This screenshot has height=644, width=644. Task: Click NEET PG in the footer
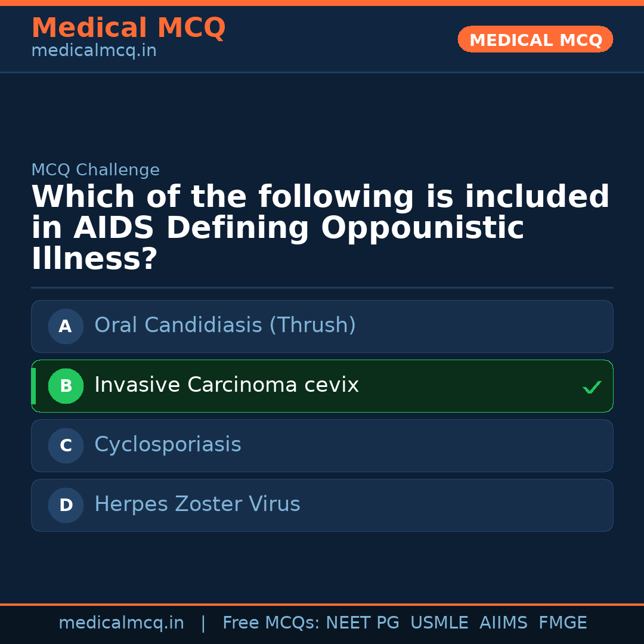pyautogui.click(x=363, y=623)
